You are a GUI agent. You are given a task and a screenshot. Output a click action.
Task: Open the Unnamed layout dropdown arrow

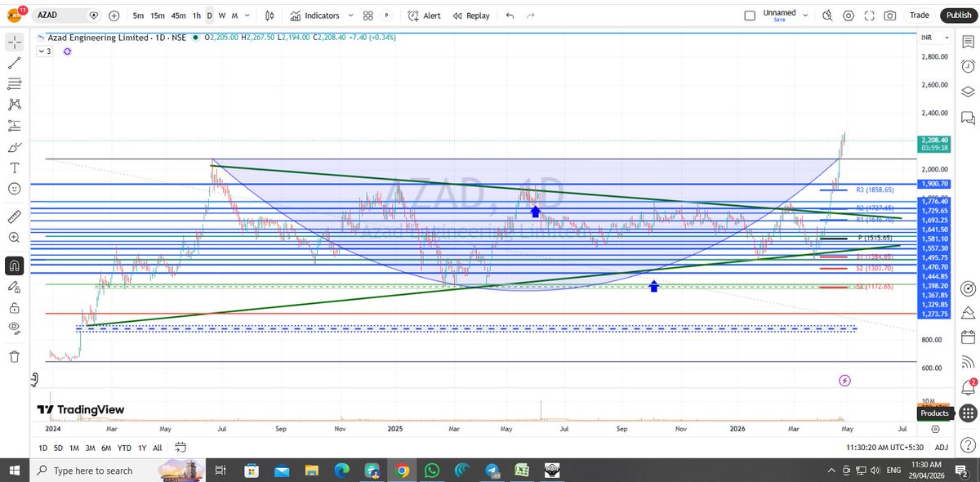pyautogui.click(x=805, y=16)
